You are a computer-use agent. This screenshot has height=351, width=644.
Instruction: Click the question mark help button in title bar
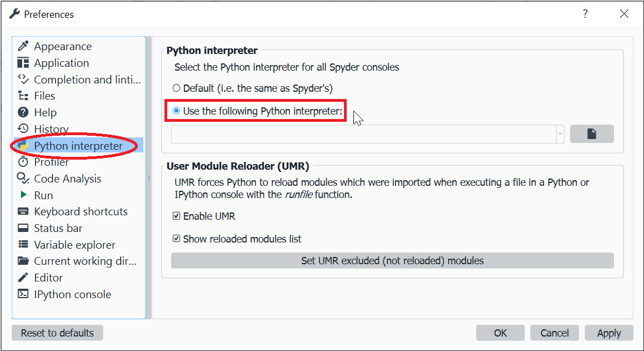point(585,14)
